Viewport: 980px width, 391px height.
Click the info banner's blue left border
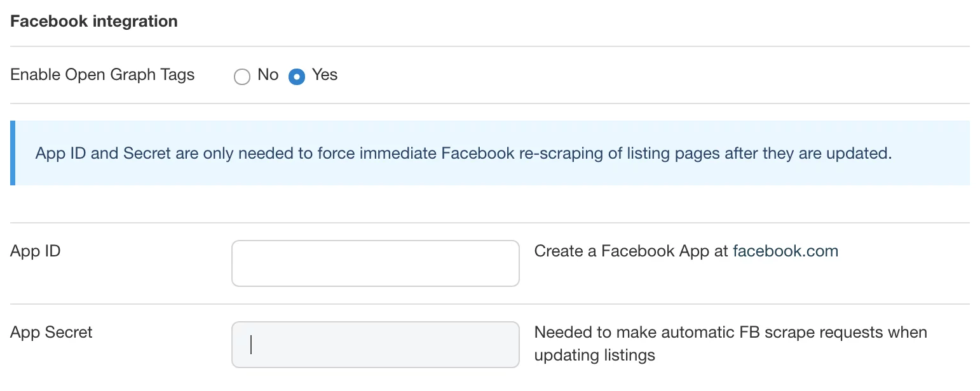click(13, 153)
